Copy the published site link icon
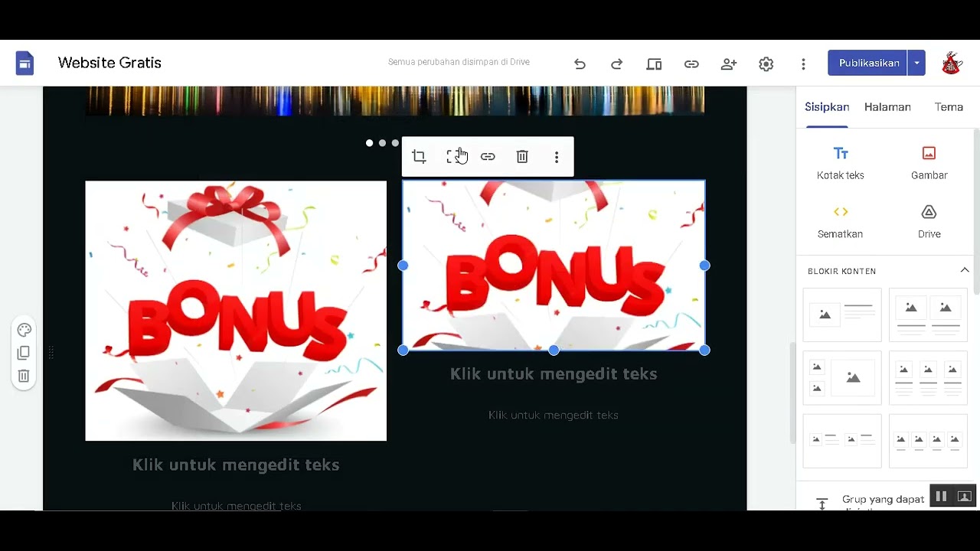 point(691,64)
